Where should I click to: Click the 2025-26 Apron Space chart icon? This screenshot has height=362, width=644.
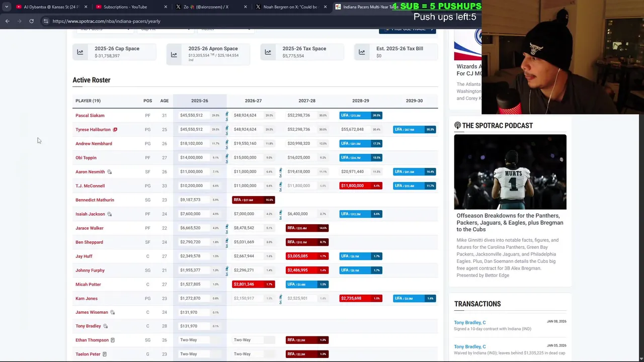pos(174,54)
